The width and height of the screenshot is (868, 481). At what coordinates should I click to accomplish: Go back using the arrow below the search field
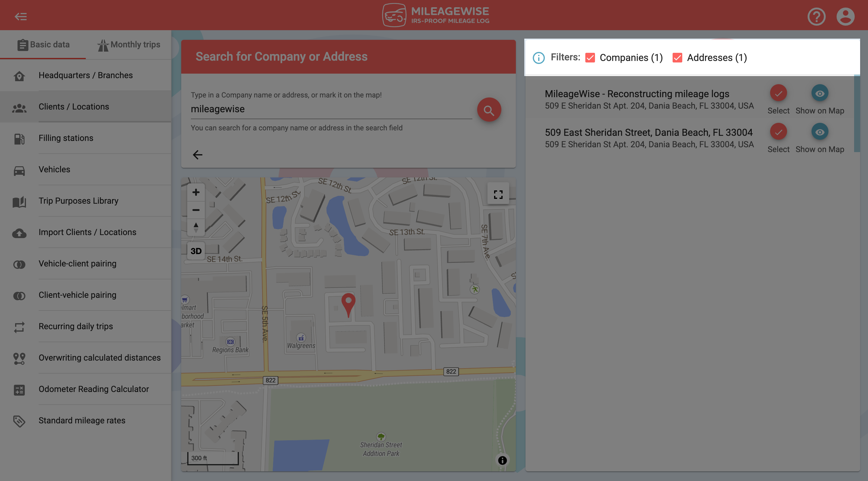[x=198, y=155]
